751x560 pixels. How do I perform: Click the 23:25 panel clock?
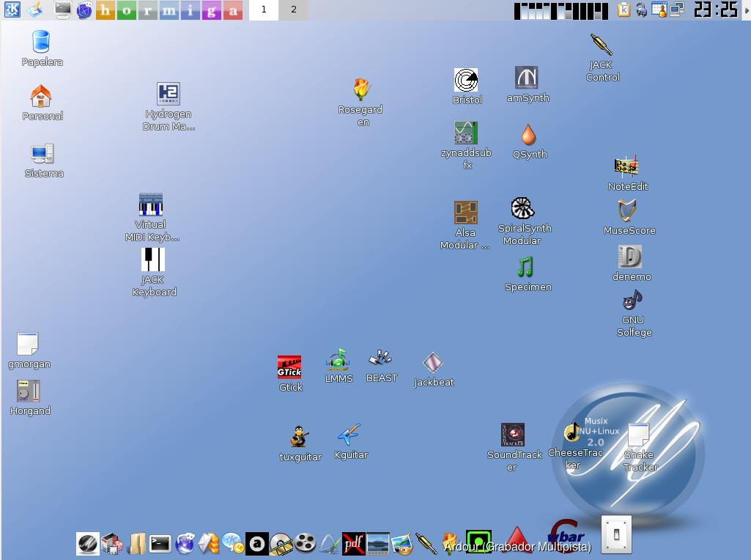pos(715,10)
